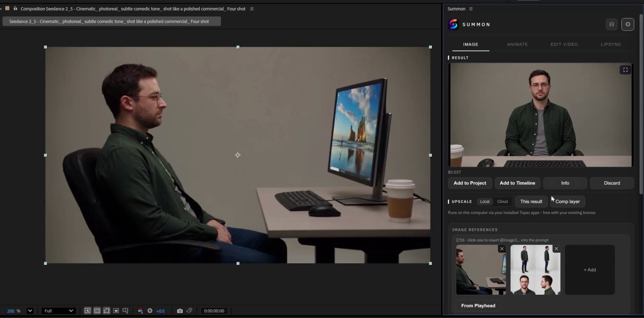This screenshot has width=644, height=318.
Task: Switch to the EDIT VIDEO tab
Action: point(564,44)
